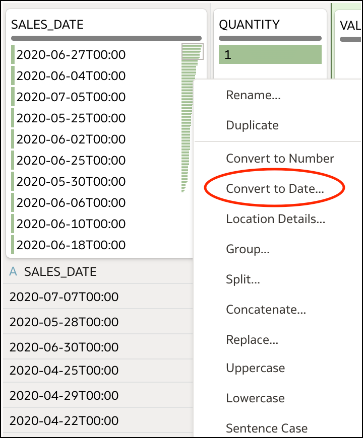
Task: Select Duplicate in the context menu
Action: click(252, 125)
